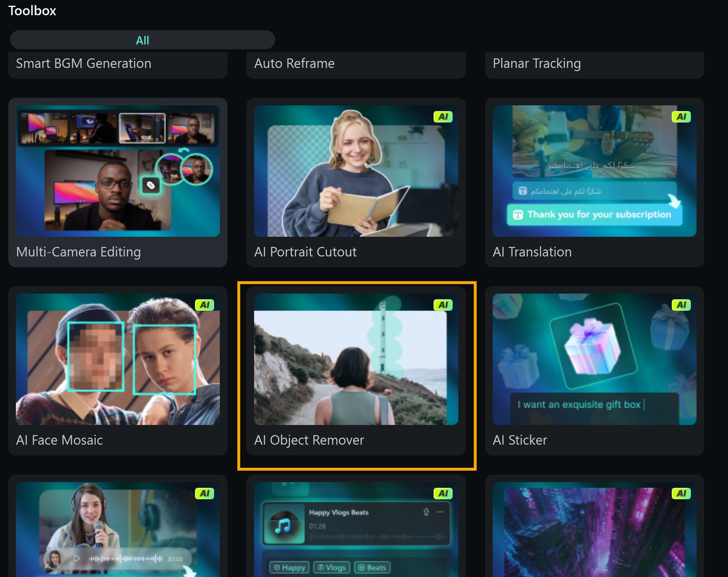
Task: Open the AI Face Mosaic tool
Action: 118,370
